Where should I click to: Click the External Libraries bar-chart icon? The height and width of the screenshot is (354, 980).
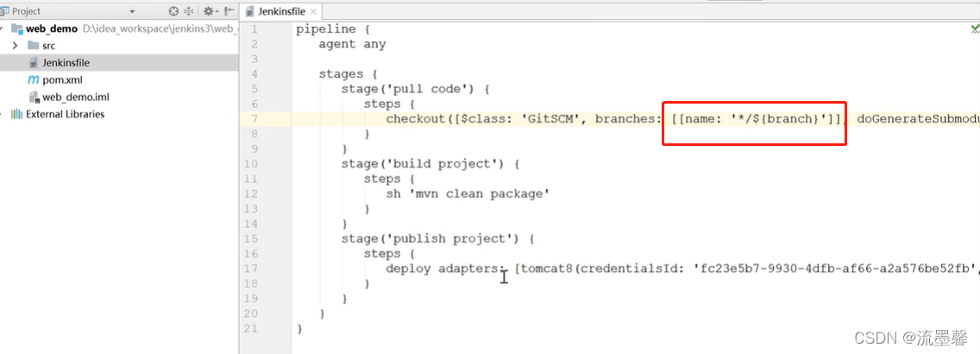[17, 114]
